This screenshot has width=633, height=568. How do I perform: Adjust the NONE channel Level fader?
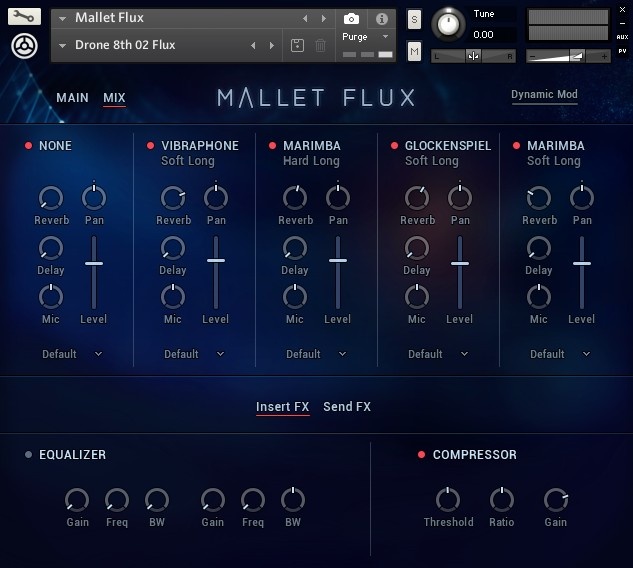[x=94, y=264]
